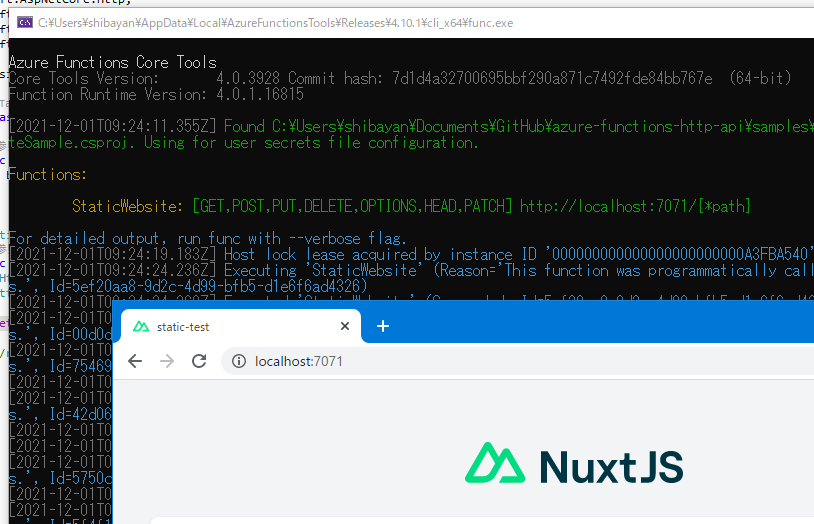814x524 pixels.
Task: Select the static-test browser tab
Action: pos(241,327)
